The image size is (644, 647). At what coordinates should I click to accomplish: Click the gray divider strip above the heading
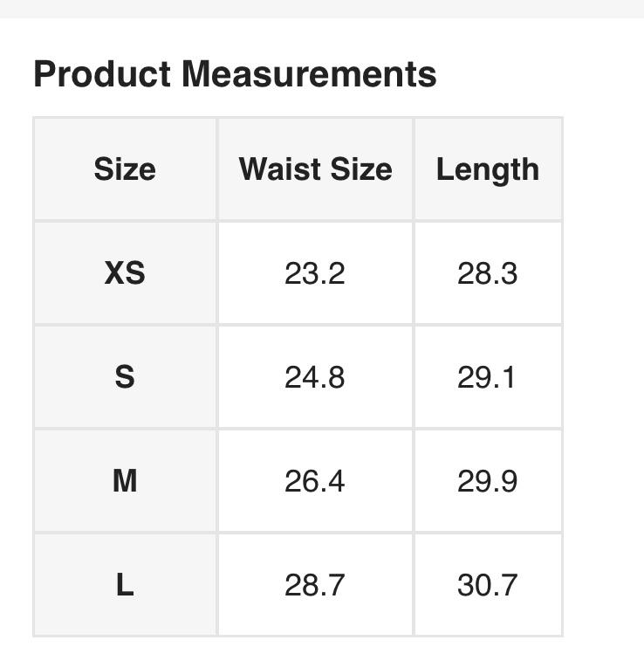pos(322,9)
